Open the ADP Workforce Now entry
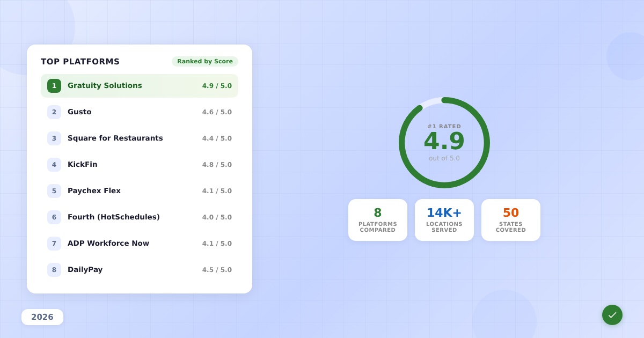644x338 pixels. tap(108, 244)
